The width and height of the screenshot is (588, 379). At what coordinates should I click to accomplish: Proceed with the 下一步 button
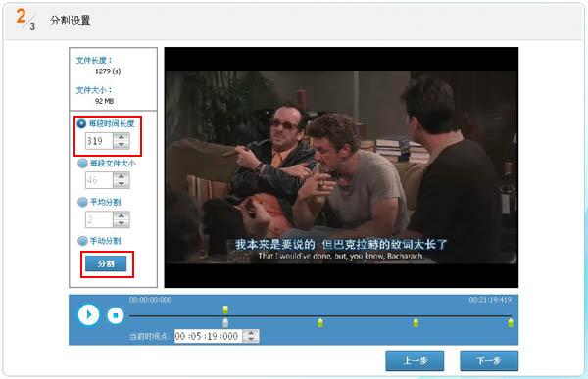pos(489,361)
